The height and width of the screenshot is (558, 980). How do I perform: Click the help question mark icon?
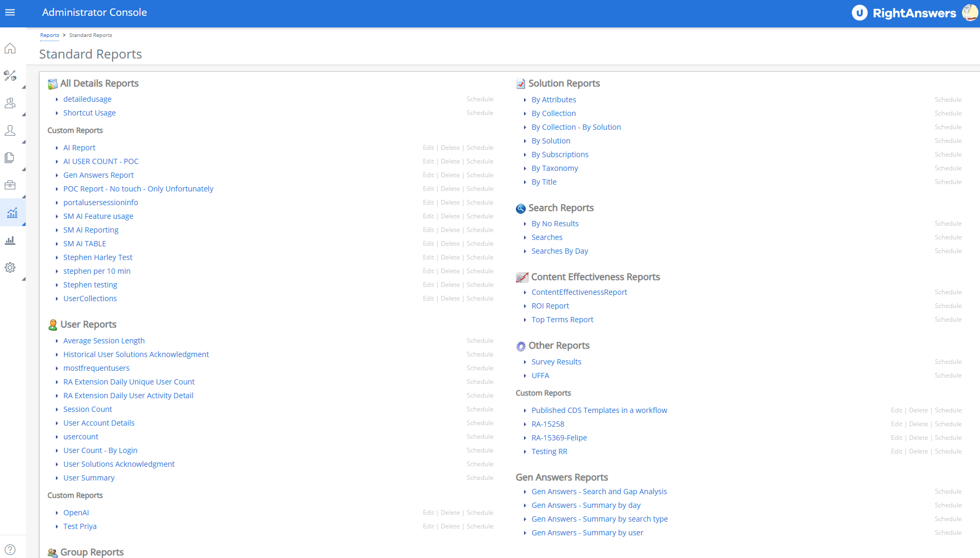coord(10,550)
